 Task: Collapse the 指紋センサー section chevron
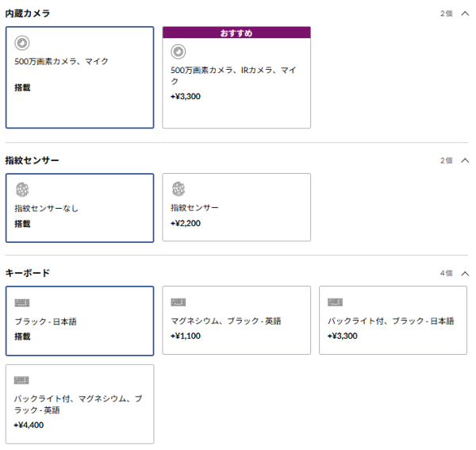(465, 160)
